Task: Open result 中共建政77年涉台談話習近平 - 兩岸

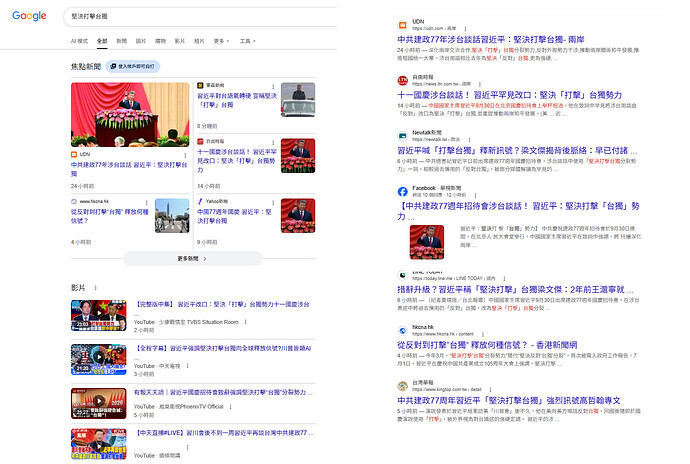Action: [491, 39]
